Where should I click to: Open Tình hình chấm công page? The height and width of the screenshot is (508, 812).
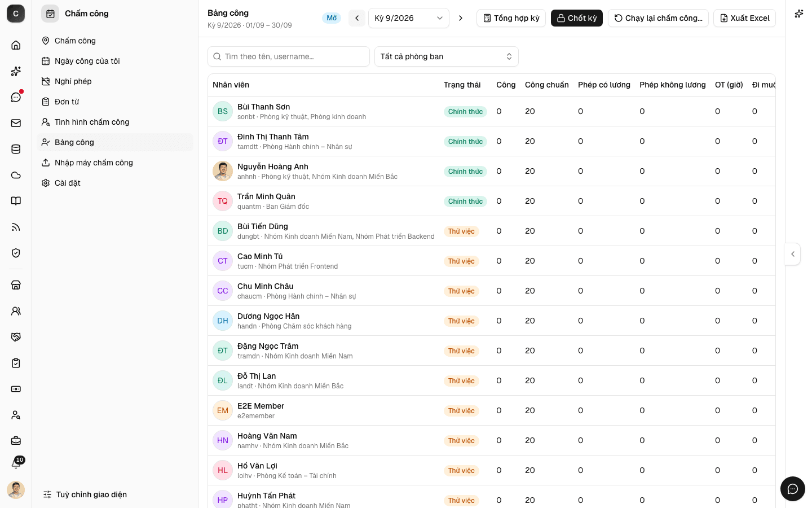tap(115, 122)
